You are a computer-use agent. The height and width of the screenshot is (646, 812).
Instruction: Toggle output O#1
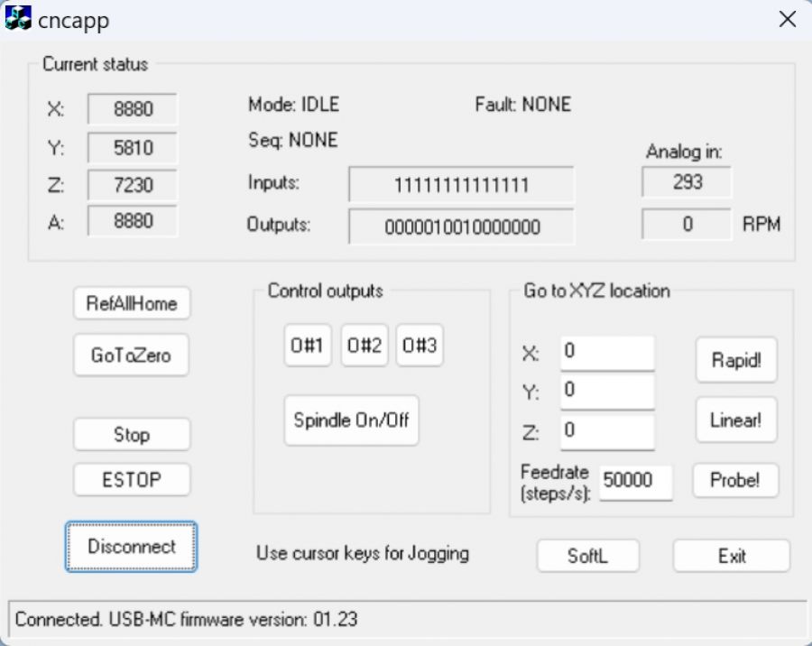point(308,346)
